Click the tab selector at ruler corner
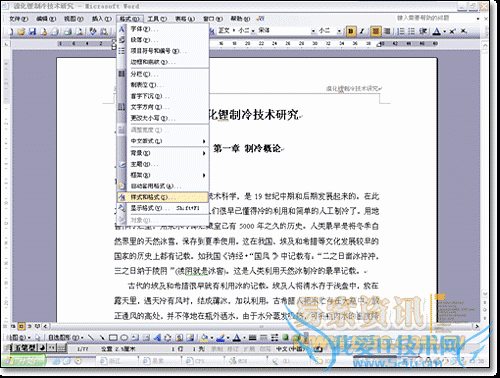This screenshot has width=500, height=378. tap(6, 44)
